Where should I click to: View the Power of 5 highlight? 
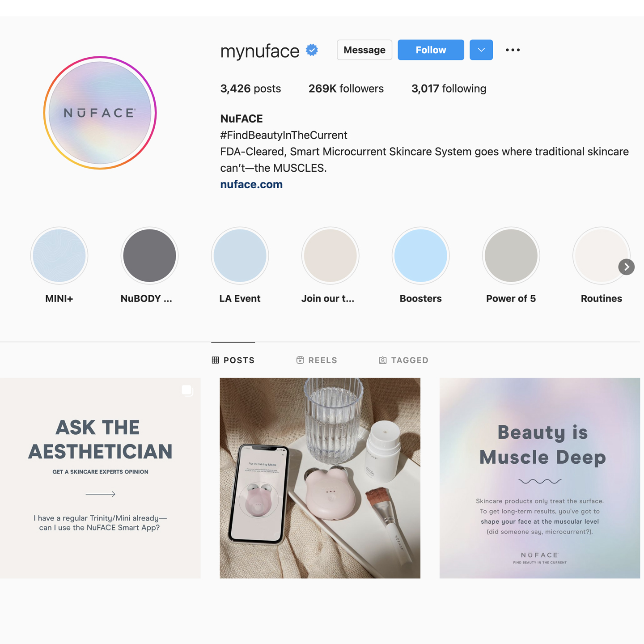pyautogui.click(x=511, y=255)
